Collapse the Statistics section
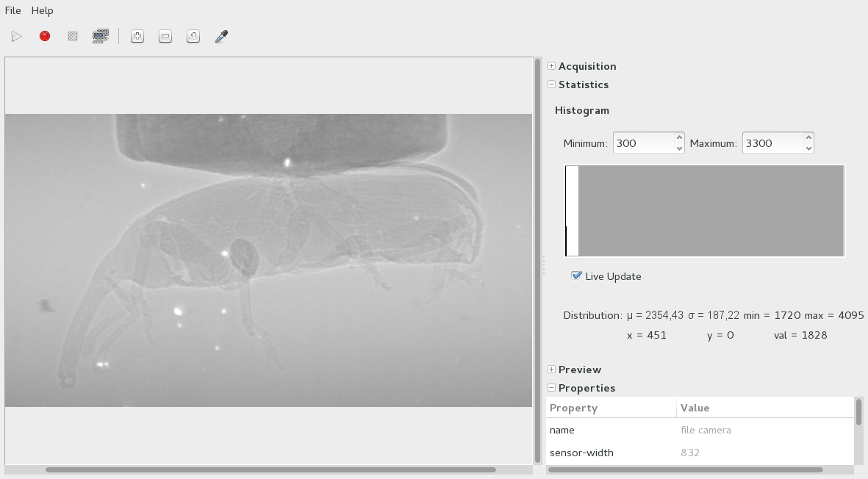Viewport: 868px width, 479px height. (x=551, y=84)
